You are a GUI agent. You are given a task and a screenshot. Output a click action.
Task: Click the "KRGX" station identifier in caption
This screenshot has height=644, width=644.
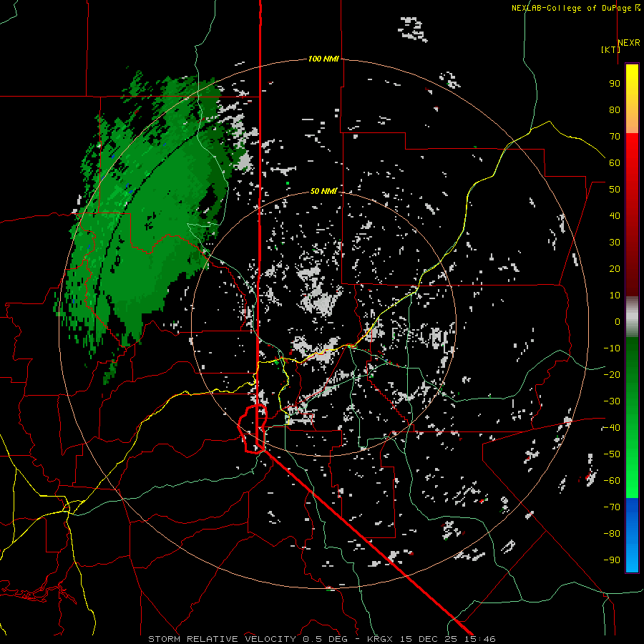pyautogui.click(x=381, y=639)
